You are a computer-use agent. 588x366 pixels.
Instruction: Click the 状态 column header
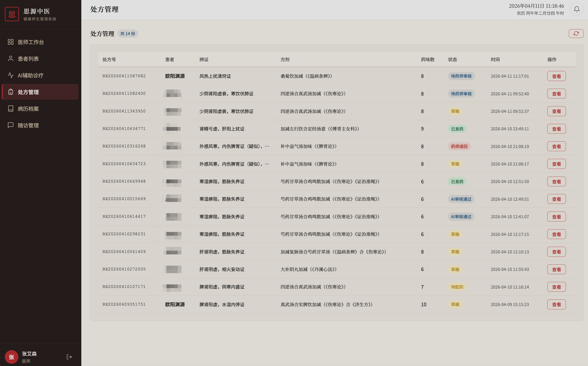coord(452,60)
